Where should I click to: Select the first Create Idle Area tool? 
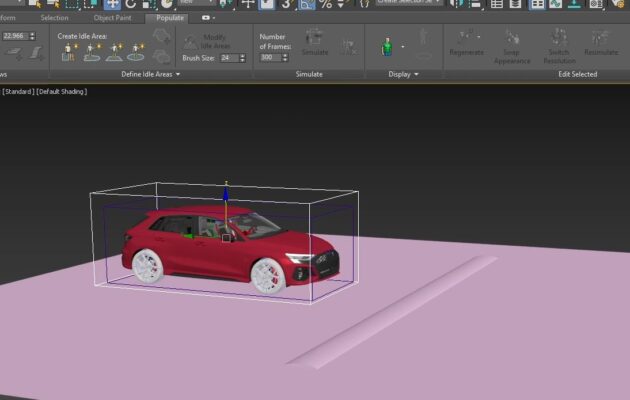pyautogui.click(x=70, y=52)
